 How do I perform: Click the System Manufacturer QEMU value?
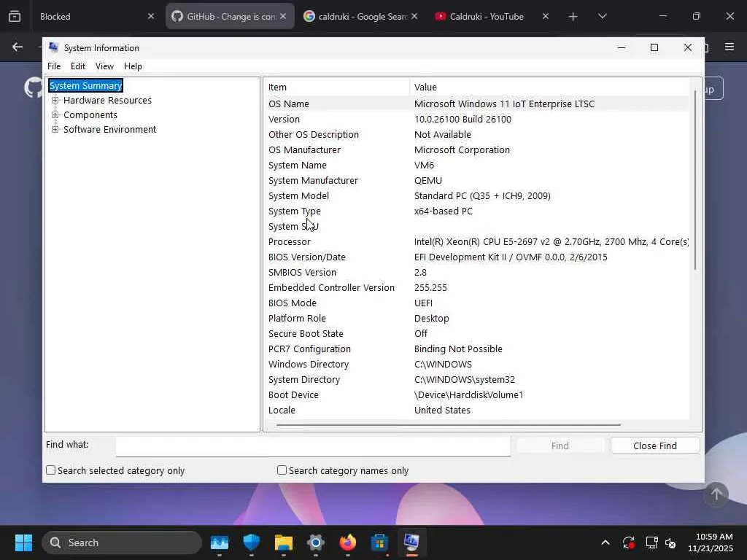[428, 181]
